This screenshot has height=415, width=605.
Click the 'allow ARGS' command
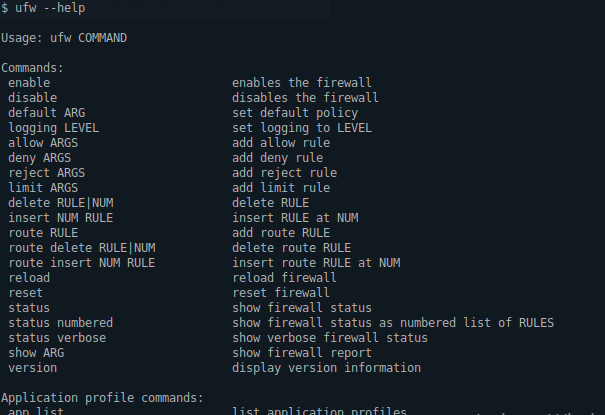43,143
